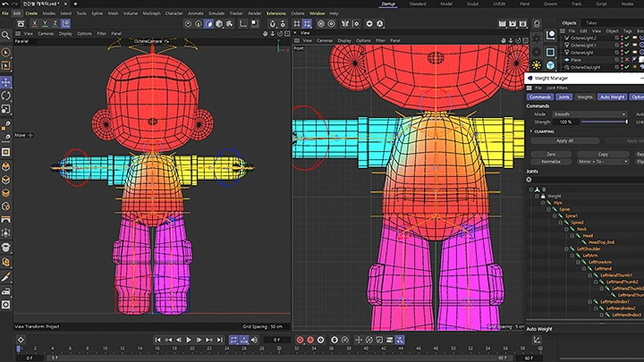Toggle timeline sound speaker icon
The image size is (644, 362).
[x=255, y=340]
